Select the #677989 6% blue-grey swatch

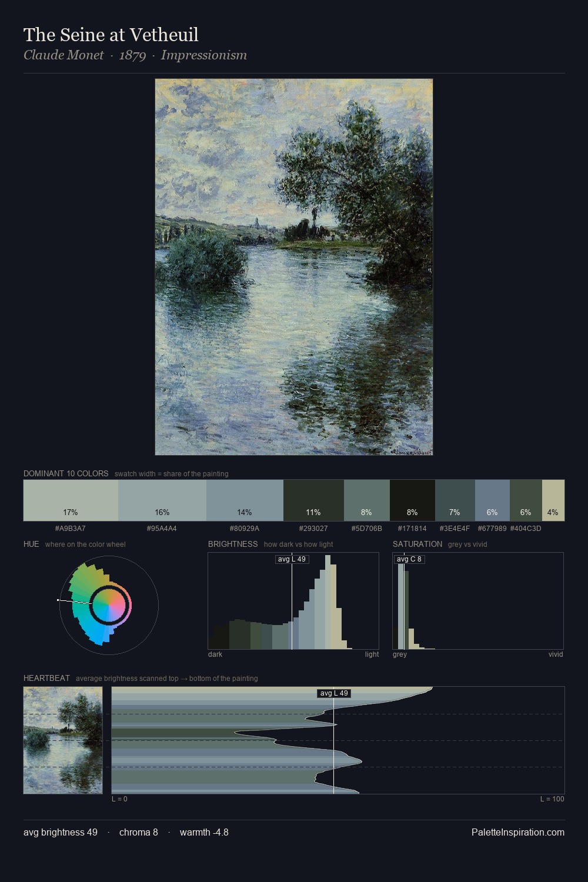(492, 500)
